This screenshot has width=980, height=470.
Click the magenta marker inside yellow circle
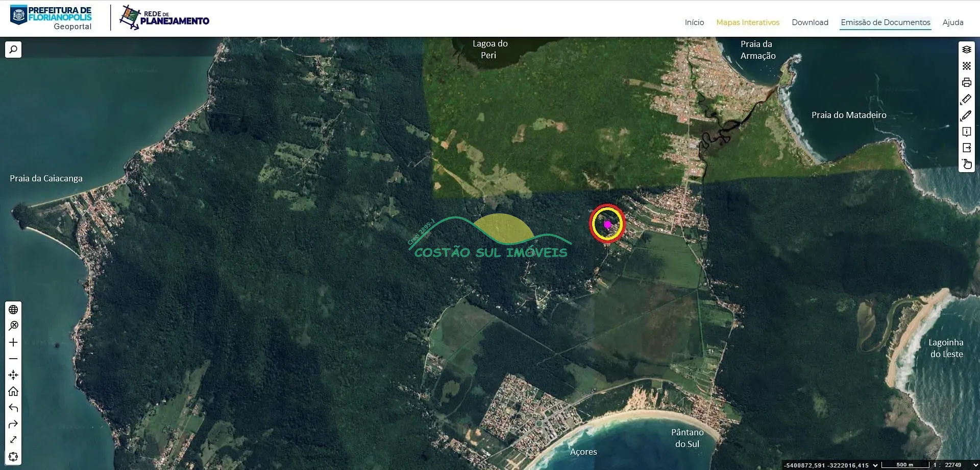point(607,224)
